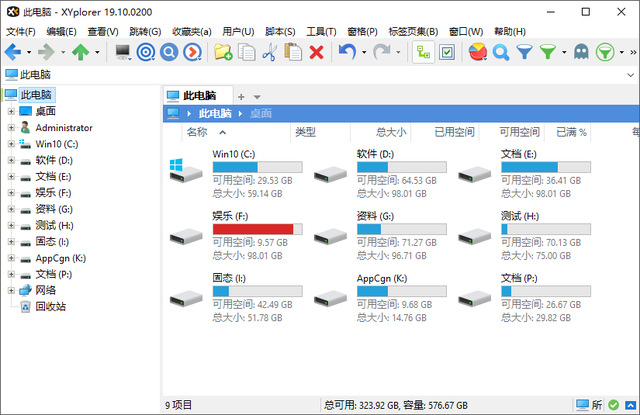Viewport: 640px width, 415px height.
Task: Click the red usage bar of 娱乐 (F:)
Action: (x=258, y=229)
